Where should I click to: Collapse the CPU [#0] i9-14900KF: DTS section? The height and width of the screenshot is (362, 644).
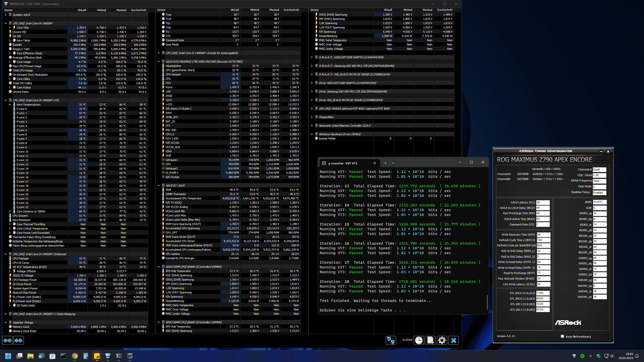point(6,100)
